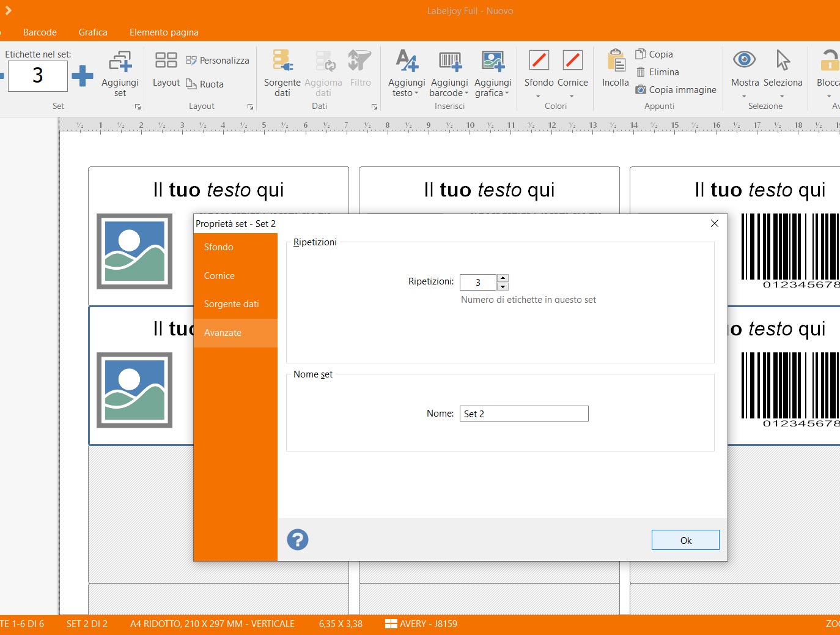Select Sorgente dati in dialog sidebar

point(235,304)
